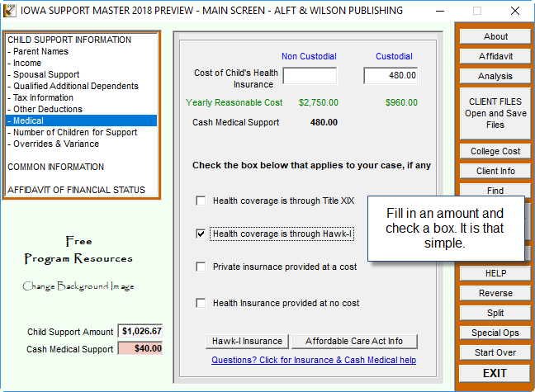Open Special Ops

pyautogui.click(x=495, y=333)
